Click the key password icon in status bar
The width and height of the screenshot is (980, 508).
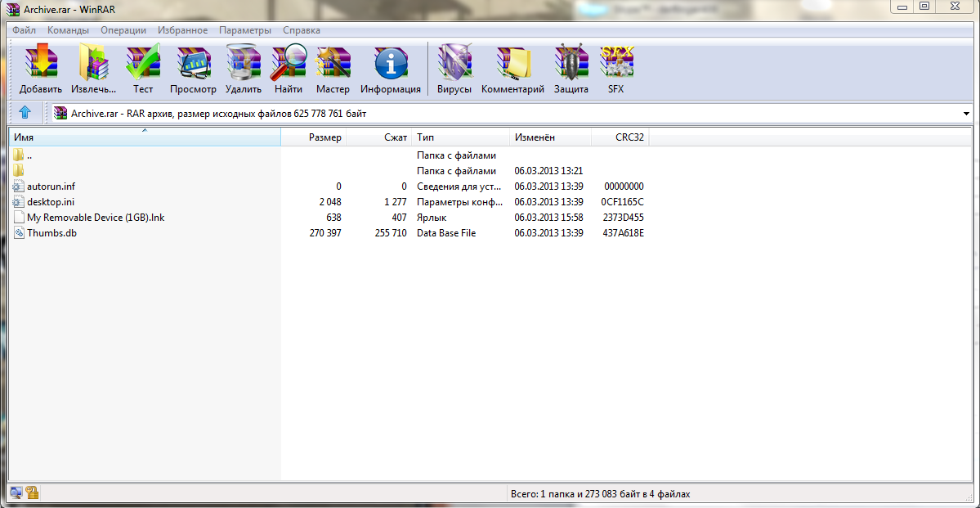pos(32,493)
